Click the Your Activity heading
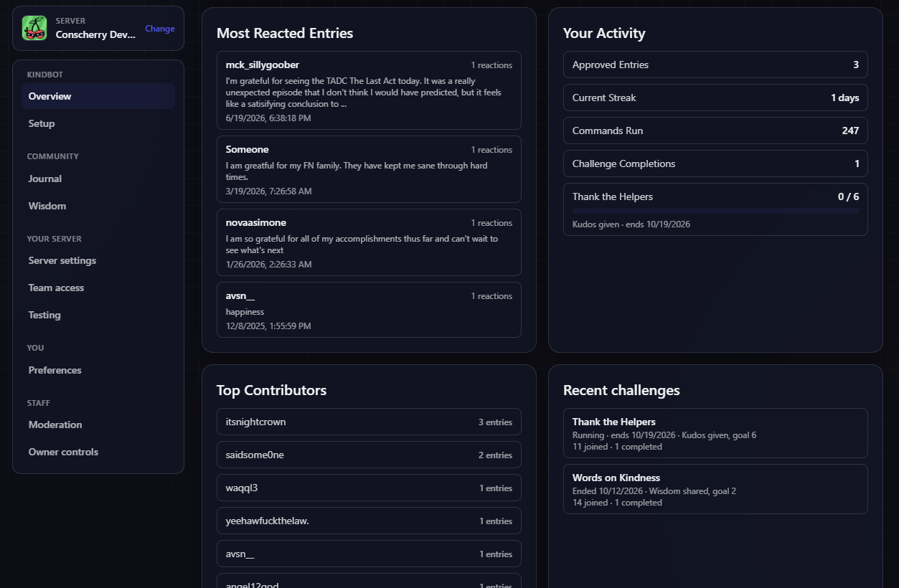Image resolution: width=899 pixels, height=588 pixels. pyautogui.click(x=604, y=33)
